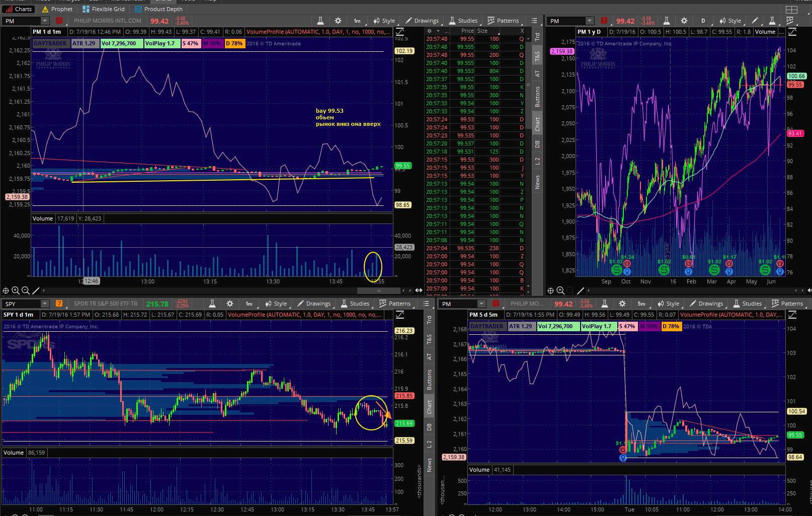
Task: Open SPY symbol dropdown
Action: (x=45, y=304)
